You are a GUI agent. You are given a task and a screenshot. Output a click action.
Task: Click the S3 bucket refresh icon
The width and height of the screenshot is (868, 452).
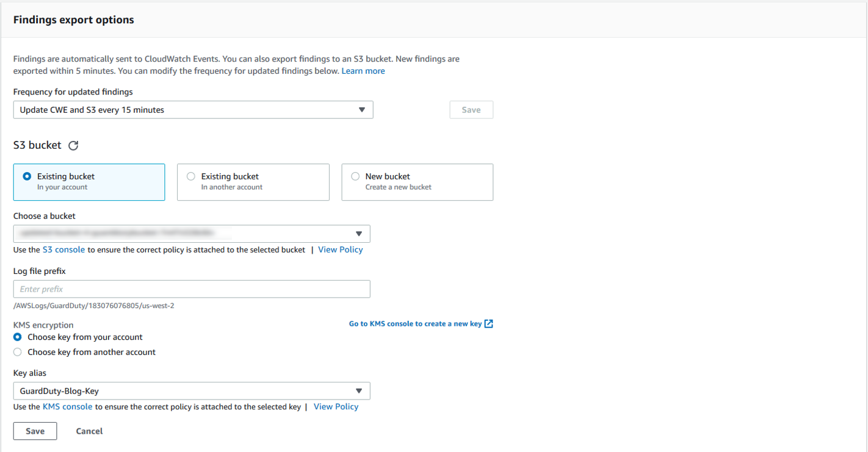(73, 145)
